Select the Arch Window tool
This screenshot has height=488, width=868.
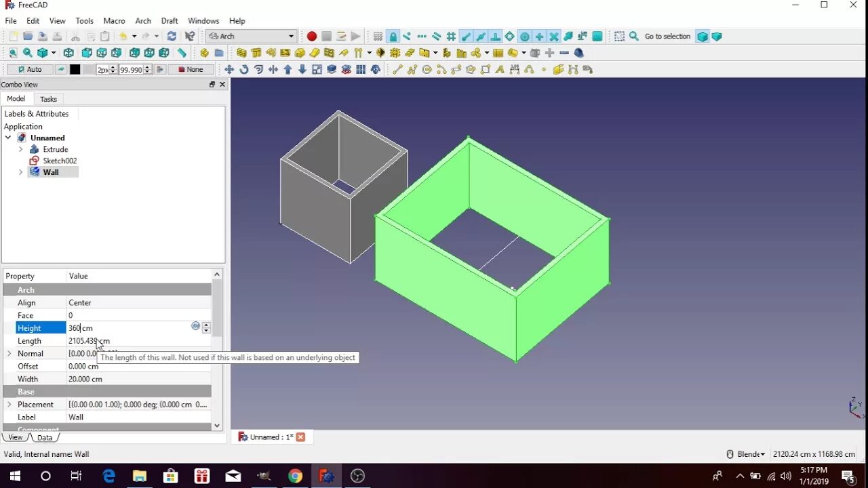point(329,53)
